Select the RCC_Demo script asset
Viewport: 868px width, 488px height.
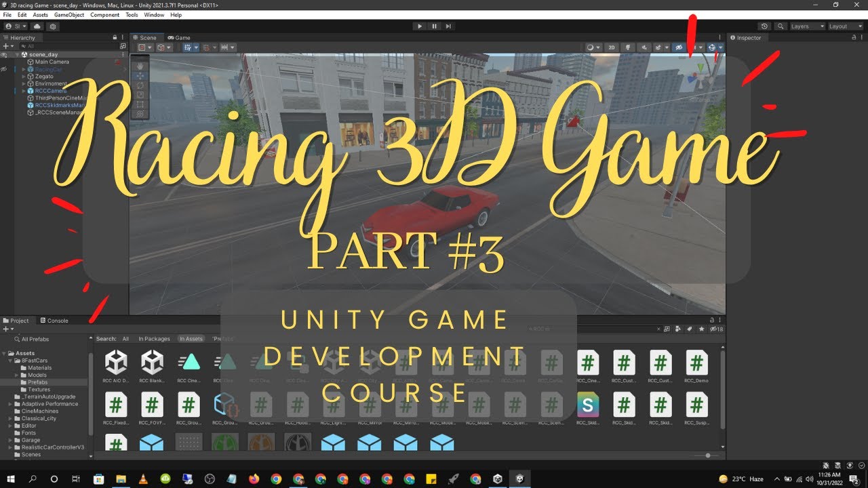click(x=696, y=367)
